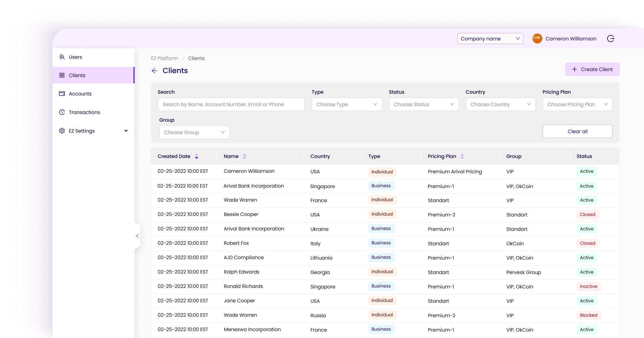Click Ronald Richards name cell
Viewport: 644px width, 338px height.
click(x=243, y=286)
